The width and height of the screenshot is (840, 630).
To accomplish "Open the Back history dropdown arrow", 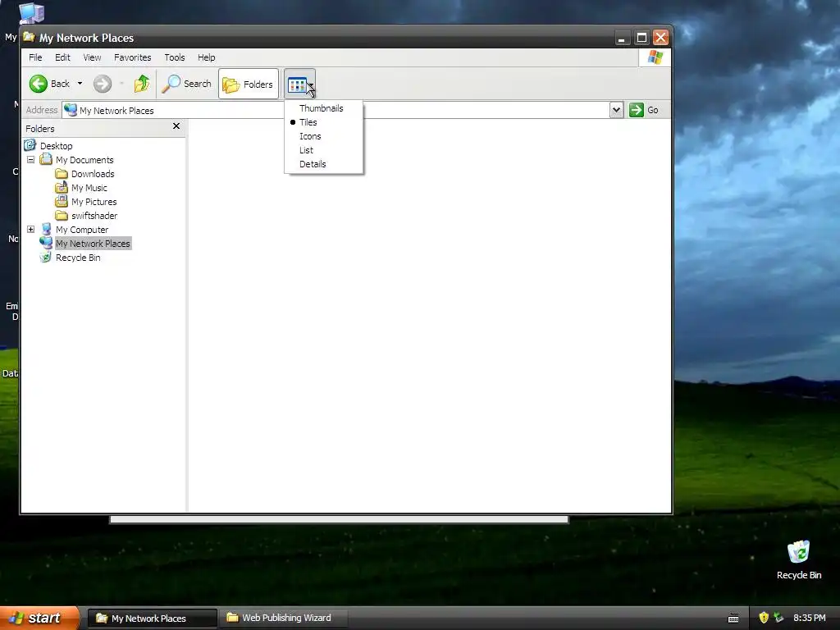I will 80,84.
